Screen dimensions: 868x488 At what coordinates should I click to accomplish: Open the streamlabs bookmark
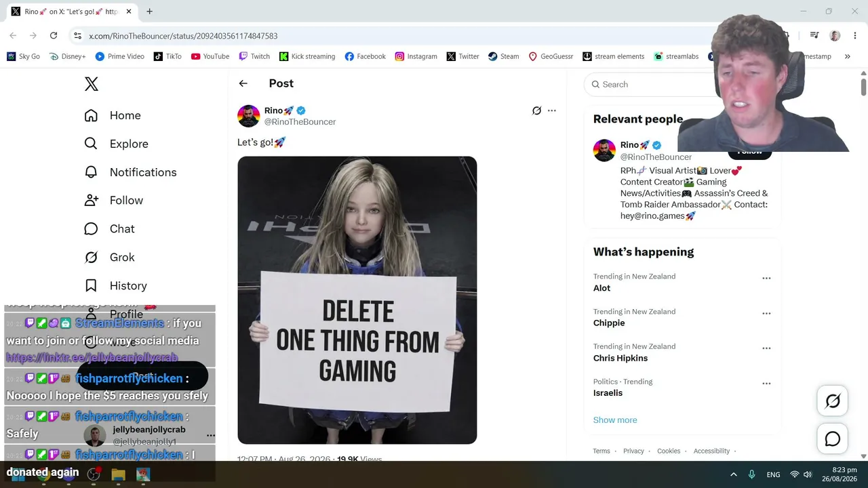coord(676,56)
